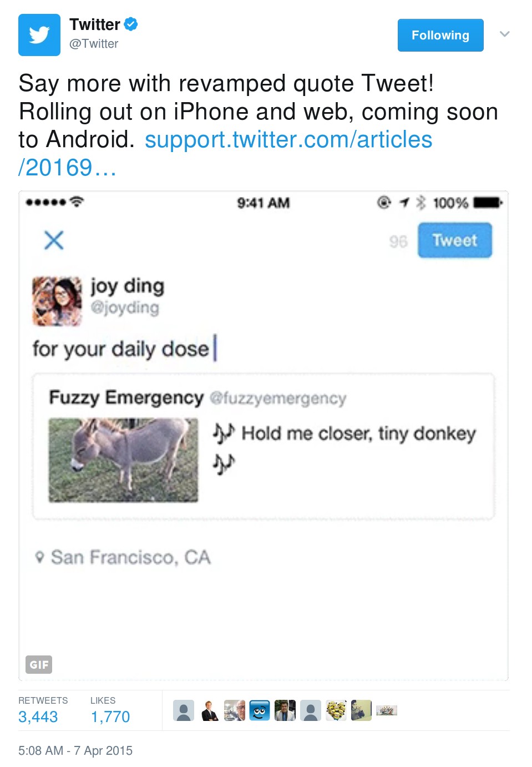532x767 pixels.
Task: Click the Twitter bird profile avatar
Action: 39,35
